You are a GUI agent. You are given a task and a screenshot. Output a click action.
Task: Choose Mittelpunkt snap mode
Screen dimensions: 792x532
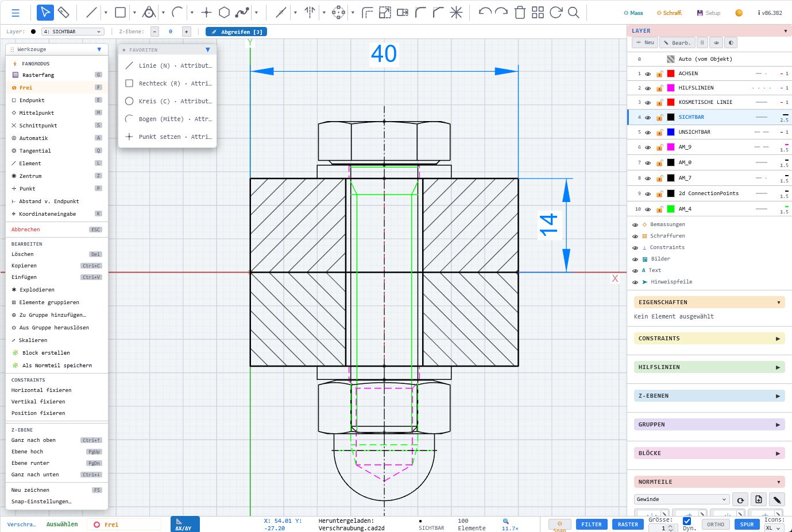(x=57, y=113)
